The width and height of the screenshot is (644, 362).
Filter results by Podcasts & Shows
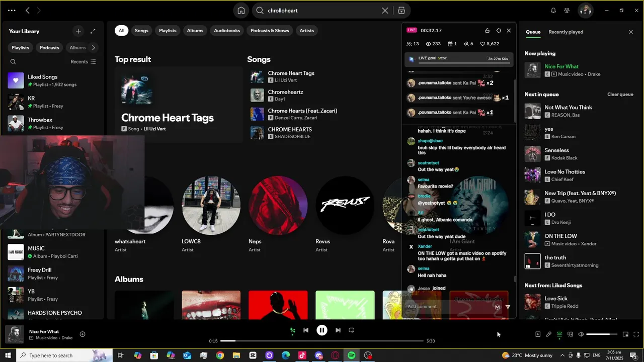(x=270, y=31)
